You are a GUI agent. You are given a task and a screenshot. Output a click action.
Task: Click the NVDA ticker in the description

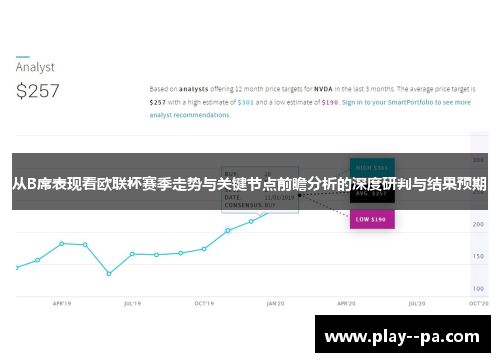point(323,89)
